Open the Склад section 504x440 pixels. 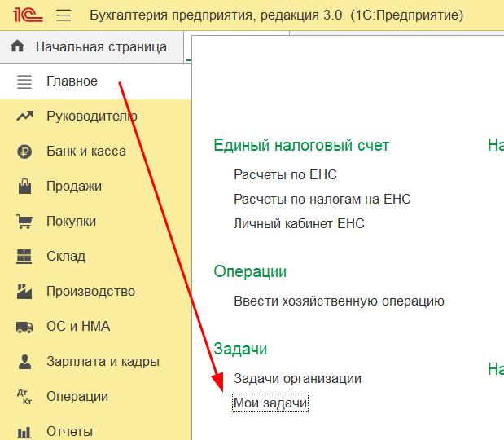(x=66, y=257)
